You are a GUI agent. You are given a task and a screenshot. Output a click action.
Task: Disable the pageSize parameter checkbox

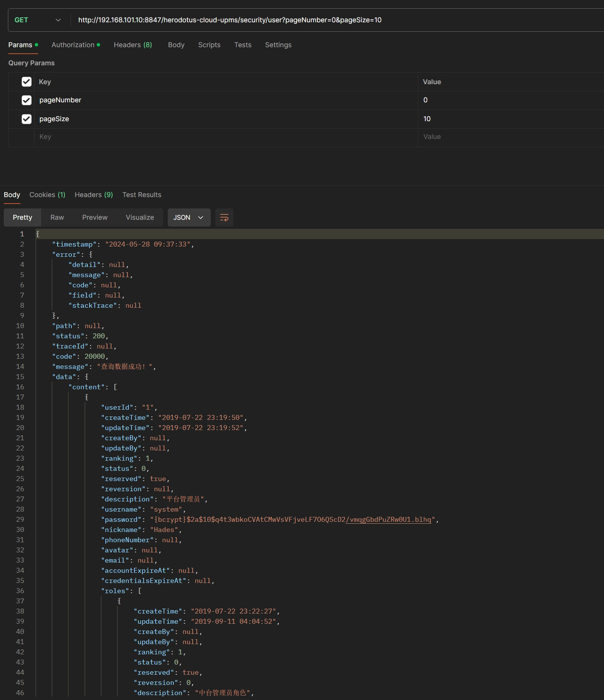pos(26,119)
